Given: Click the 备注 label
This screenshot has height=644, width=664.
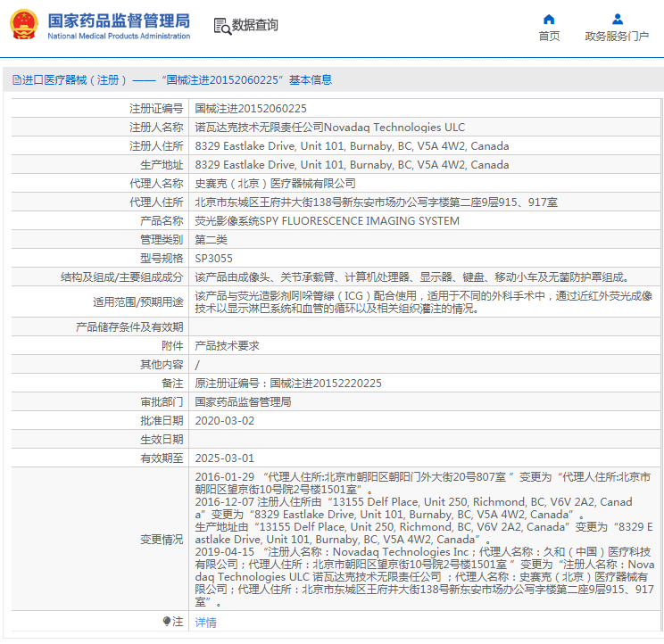Looking at the screenshot, I should pos(172,384).
